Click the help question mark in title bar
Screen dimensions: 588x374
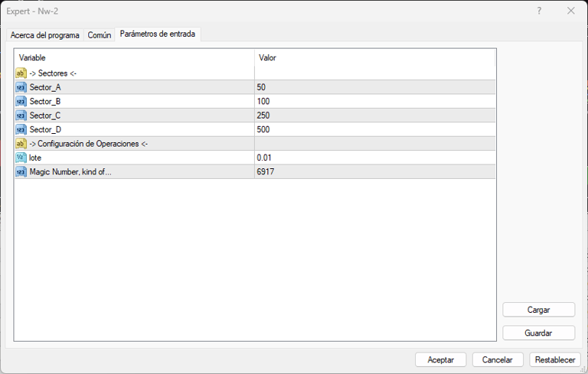[x=539, y=11]
